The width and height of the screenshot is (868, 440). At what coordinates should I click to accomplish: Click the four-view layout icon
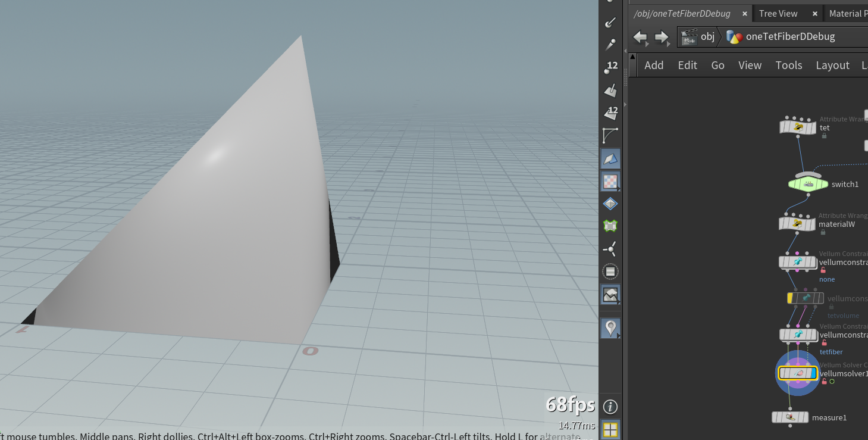[610, 429]
